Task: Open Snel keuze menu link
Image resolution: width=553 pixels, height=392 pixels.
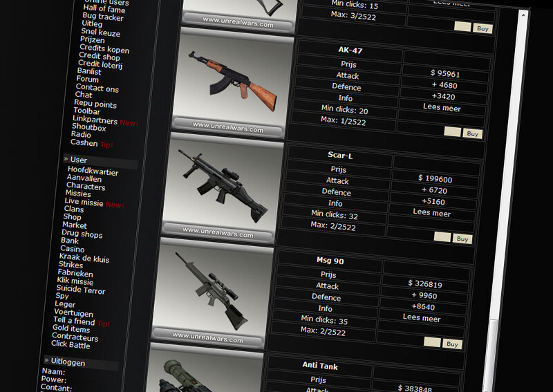Action: (x=100, y=32)
